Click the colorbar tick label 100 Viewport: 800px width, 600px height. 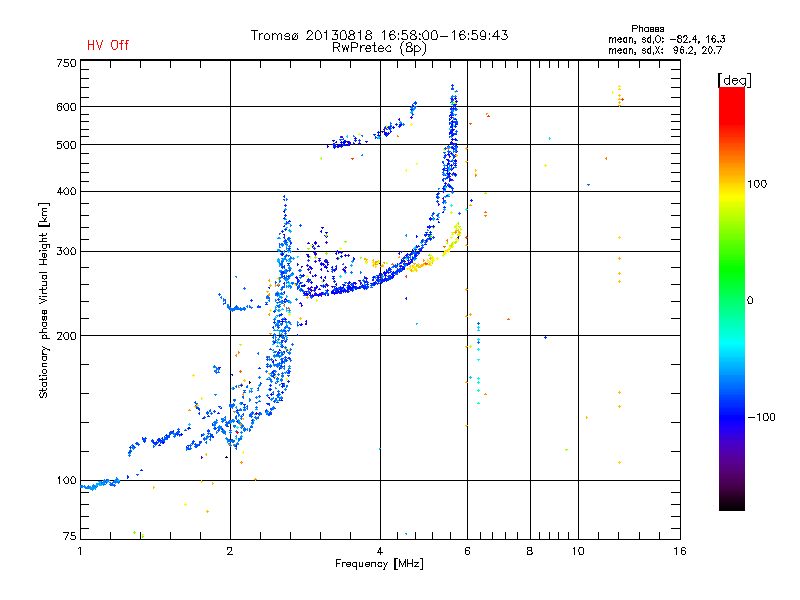(x=757, y=184)
